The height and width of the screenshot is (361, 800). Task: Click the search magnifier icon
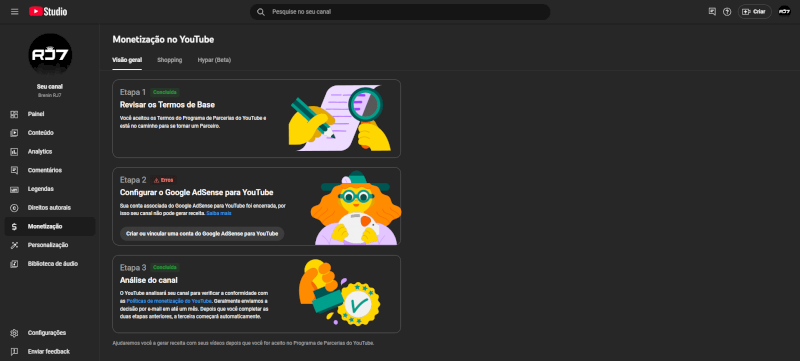tap(261, 12)
